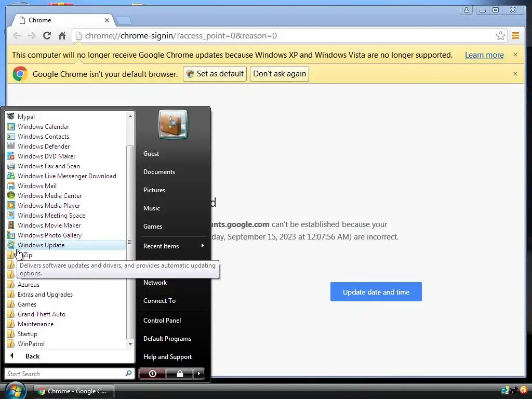Dismiss the Windows XP update warning bar
Image resolution: width=532 pixels, height=399 pixels.
pyautogui.click(x=515, y=55)
